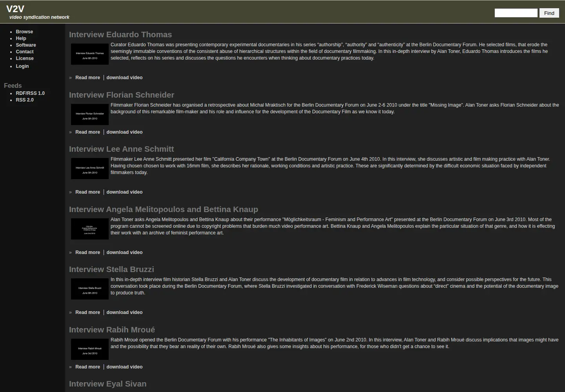Click the V2V site logo

point(15,9)
